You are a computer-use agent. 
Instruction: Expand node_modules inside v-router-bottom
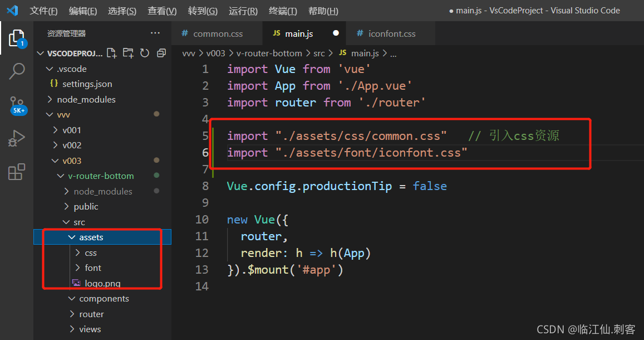[x=67, y=191]
